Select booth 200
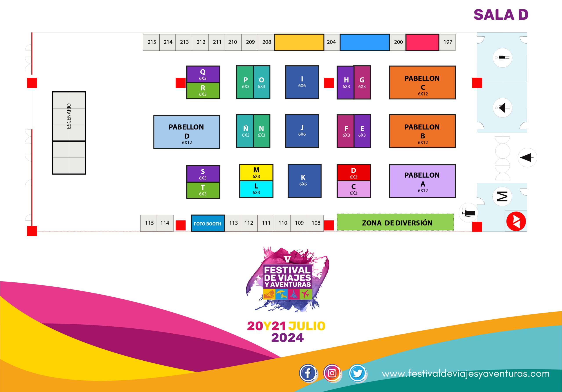The height and width of the screenshot is (392, 562). 398,42
